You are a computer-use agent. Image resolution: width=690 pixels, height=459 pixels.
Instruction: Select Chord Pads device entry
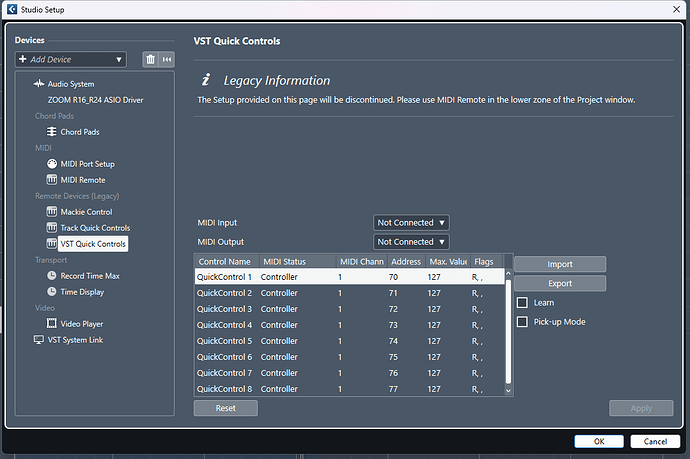(80, 132)
